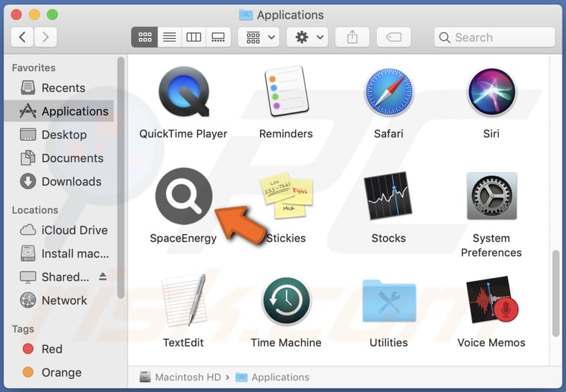Viewport: 566px width, 392px height.
Task: Open the Stickies app icon
Action: click(x=287, y=195)
